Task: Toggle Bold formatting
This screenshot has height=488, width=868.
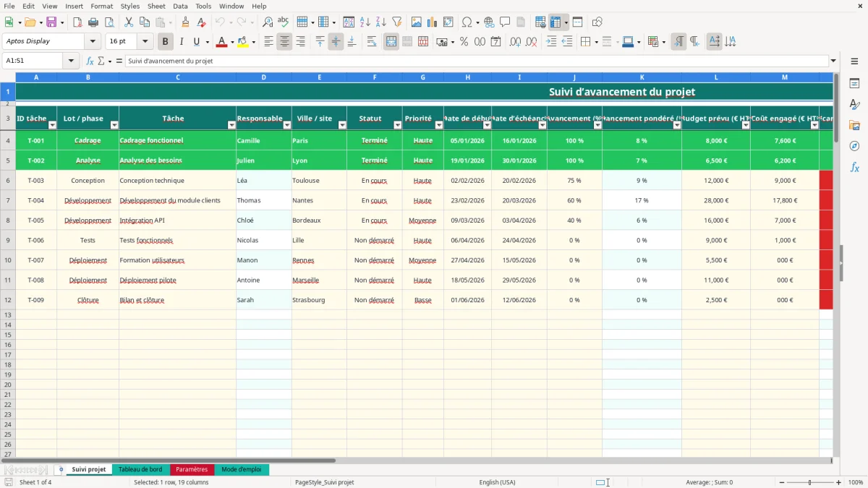Action: coord(166,41)
